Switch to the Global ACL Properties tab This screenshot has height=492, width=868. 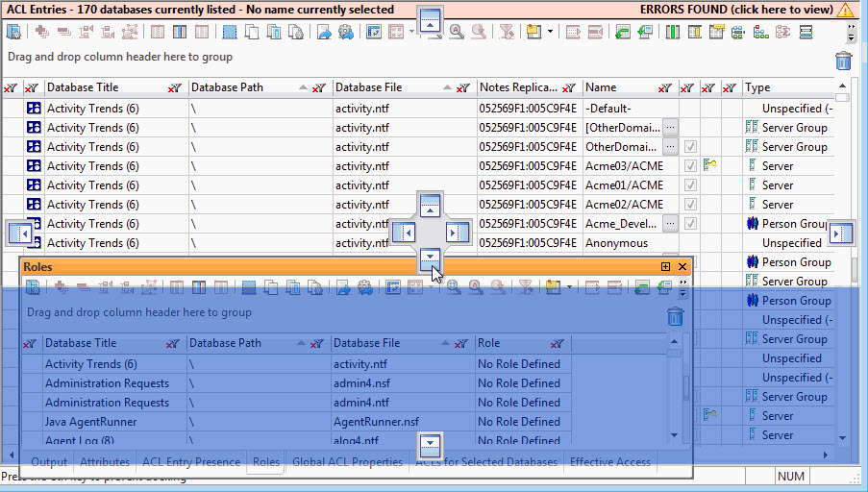pyautogui.click(x=347, y=462)
